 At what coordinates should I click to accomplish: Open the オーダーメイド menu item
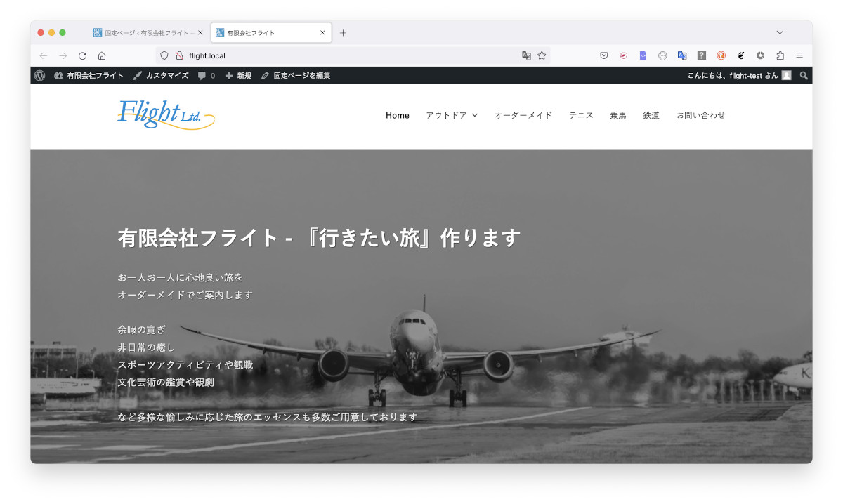point(523,115)
